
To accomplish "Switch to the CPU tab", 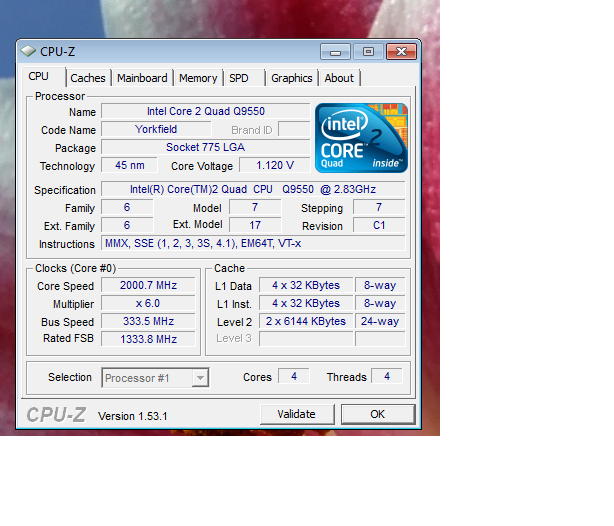I will pos(43,76).
